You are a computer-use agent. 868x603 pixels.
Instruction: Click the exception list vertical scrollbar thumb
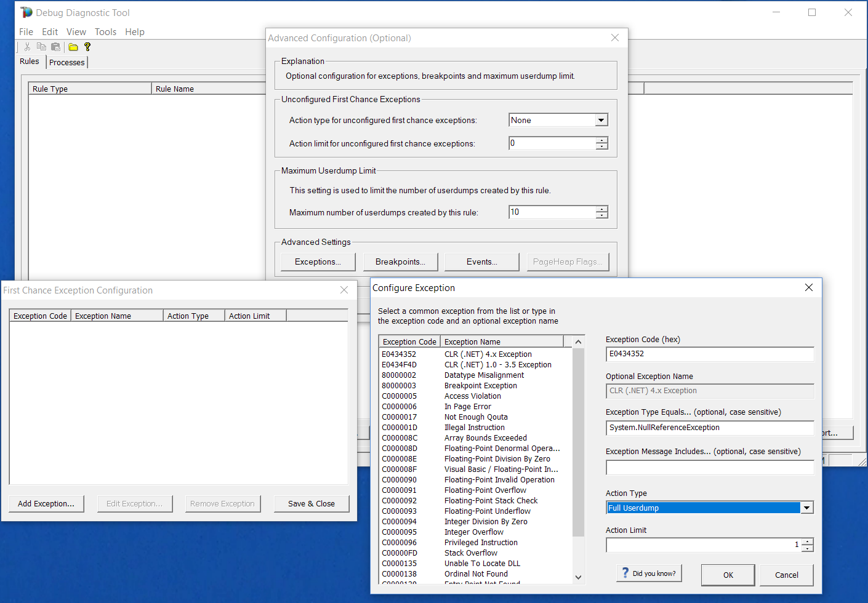578,442
